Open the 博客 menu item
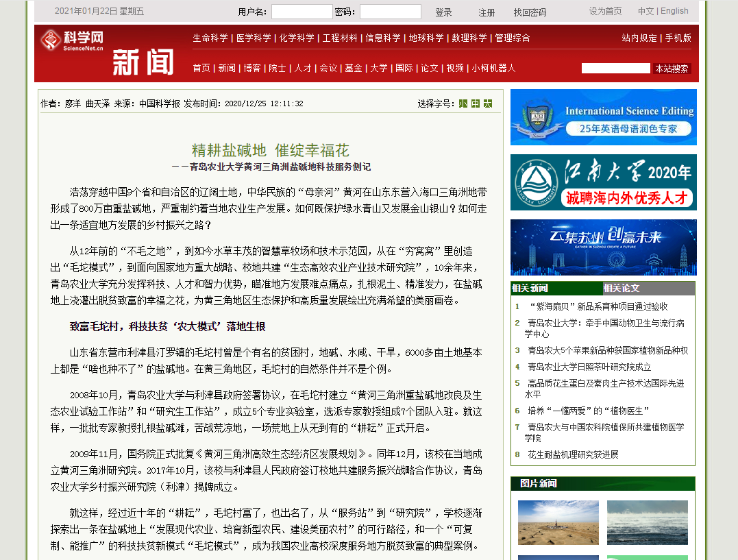 (x=252, y=68)
